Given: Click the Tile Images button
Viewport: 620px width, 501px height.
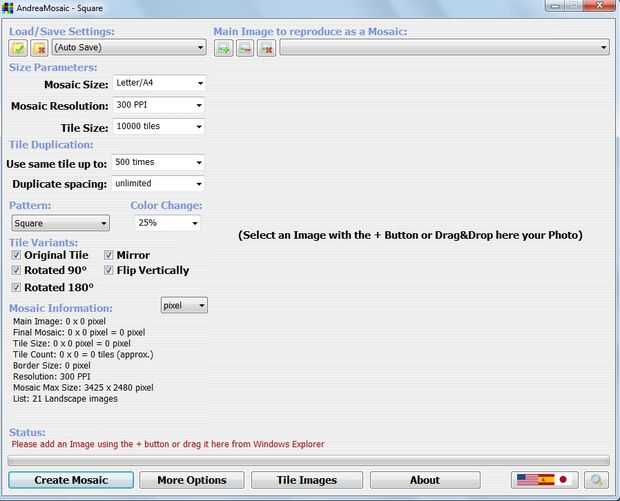Looking at the screenshot, I should [307, 480].
